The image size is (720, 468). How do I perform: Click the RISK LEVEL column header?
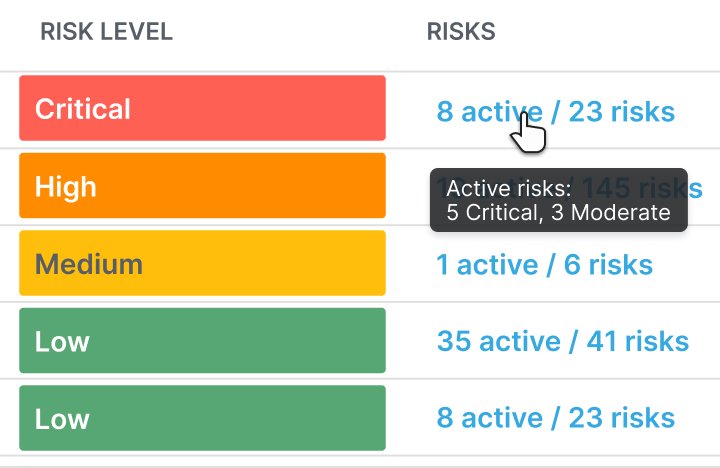coord(106,32)
